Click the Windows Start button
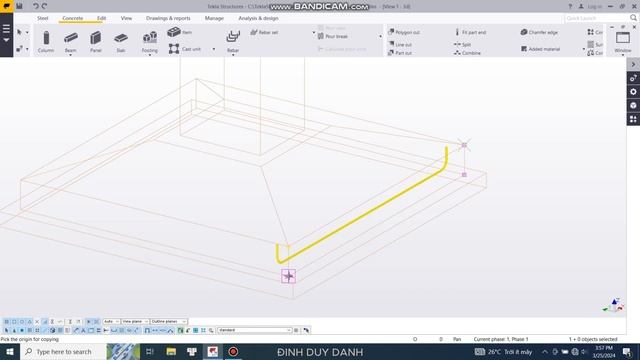The image size is (640, 360). pos(9,352)
